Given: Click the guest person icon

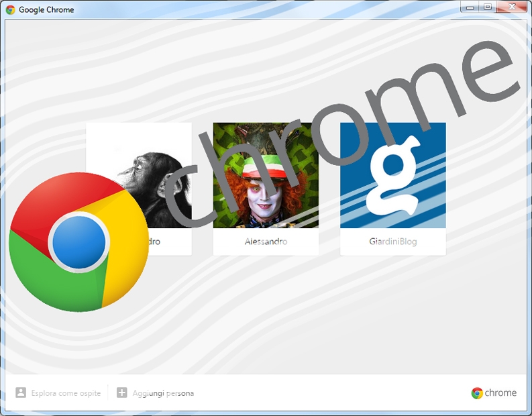Looking at the screenshot, I should tap(21, 393).
